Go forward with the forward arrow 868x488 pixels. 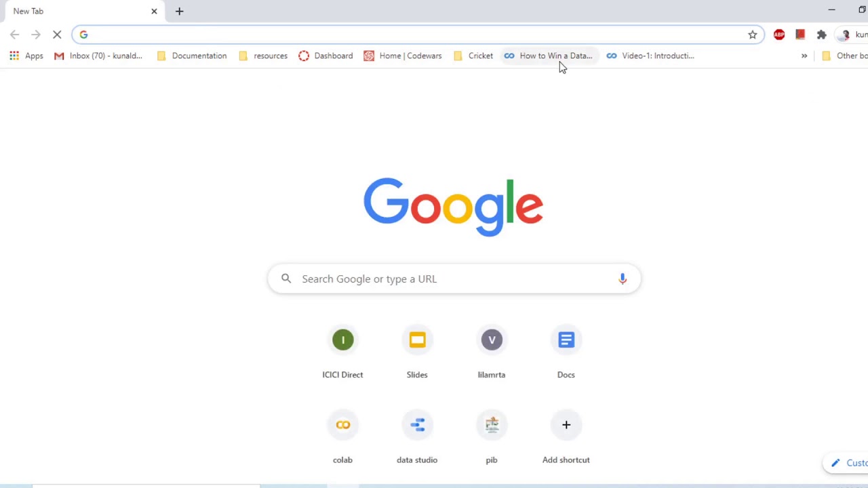(36, 35)
